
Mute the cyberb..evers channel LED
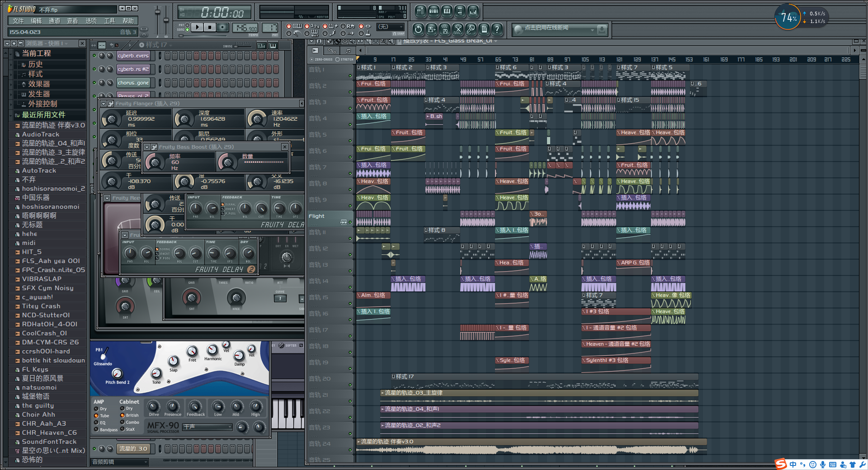pyautogui.click(x=94, y=56)
